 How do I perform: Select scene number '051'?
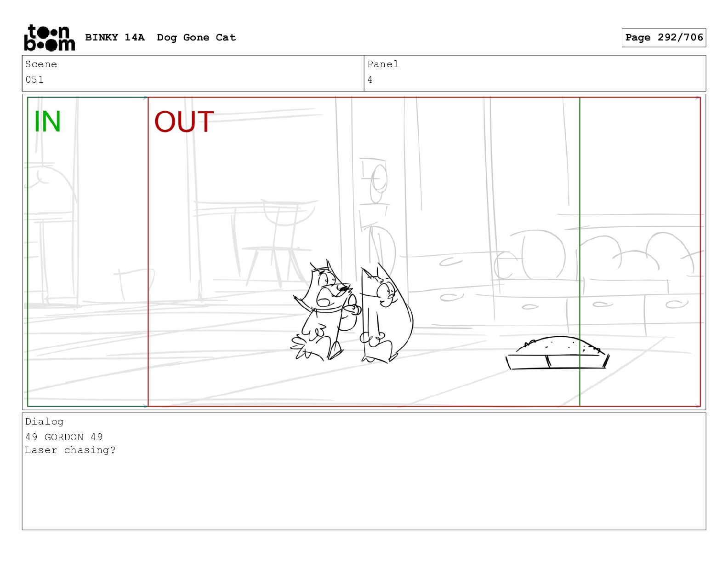click(34, 80)
